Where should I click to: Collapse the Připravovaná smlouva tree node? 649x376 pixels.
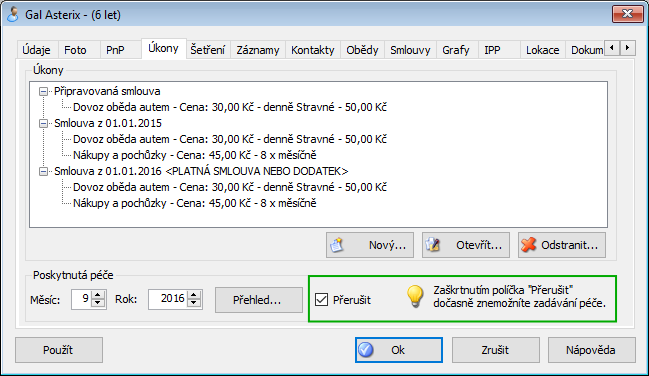pos(43,91)
